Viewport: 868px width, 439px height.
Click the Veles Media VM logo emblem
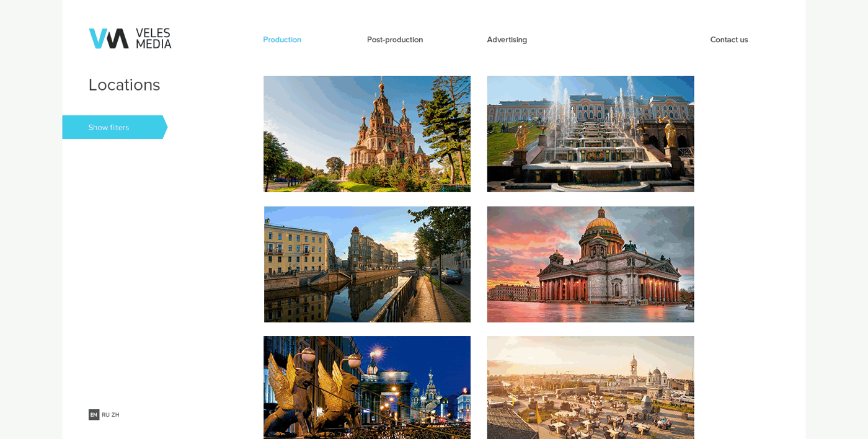[x=108, y=38]
